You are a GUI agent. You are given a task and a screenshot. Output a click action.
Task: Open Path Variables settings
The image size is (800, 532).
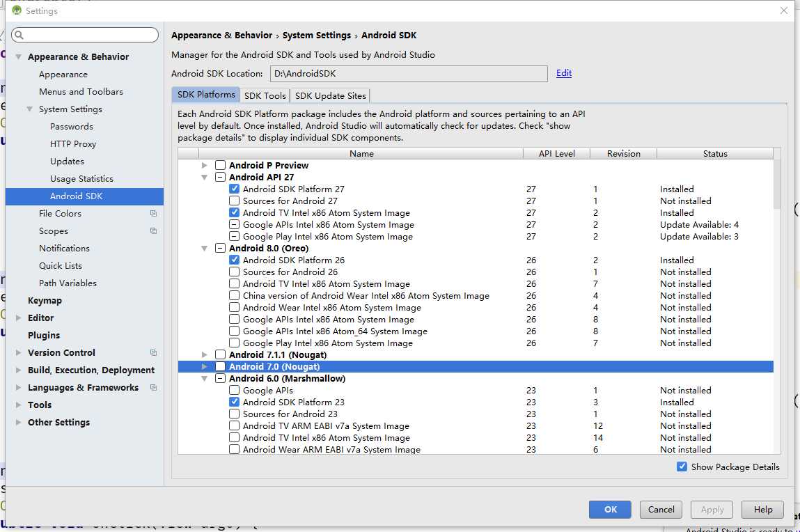(68, 283)
